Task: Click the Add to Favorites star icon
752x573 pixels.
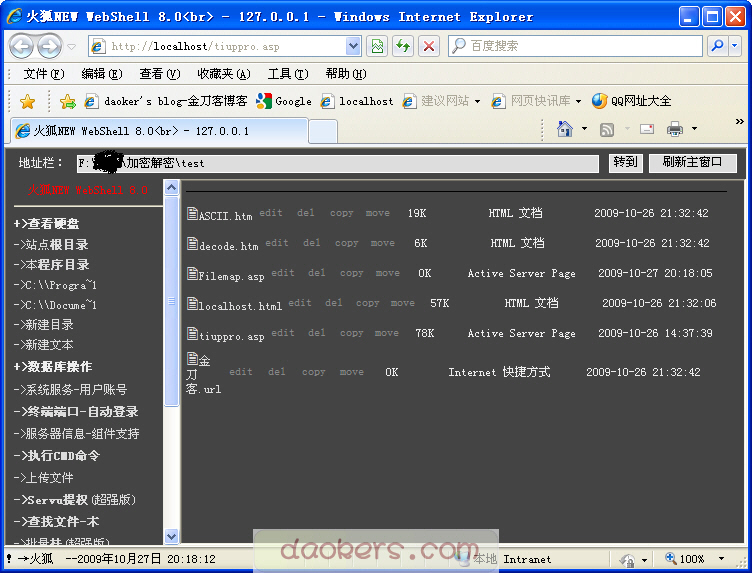Action: pos(68,101)
